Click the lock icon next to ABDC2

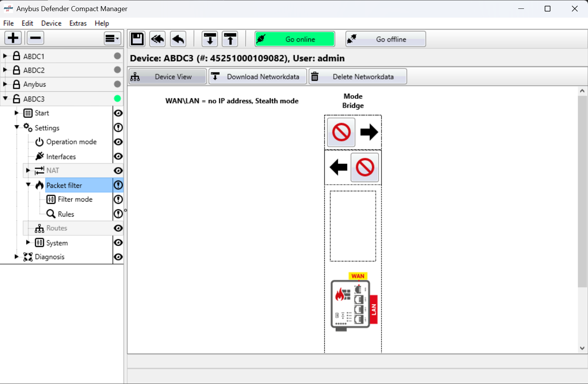[x=16, y=70]
